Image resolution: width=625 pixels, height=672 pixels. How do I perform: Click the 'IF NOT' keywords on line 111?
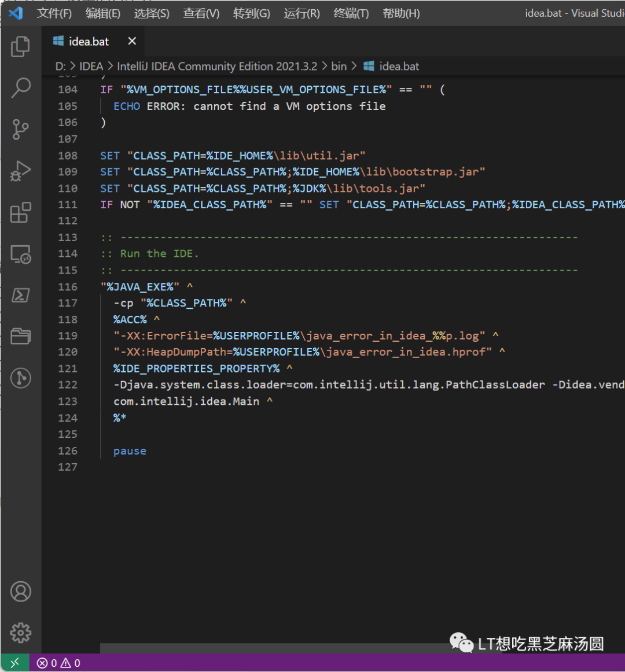[120, 205]
